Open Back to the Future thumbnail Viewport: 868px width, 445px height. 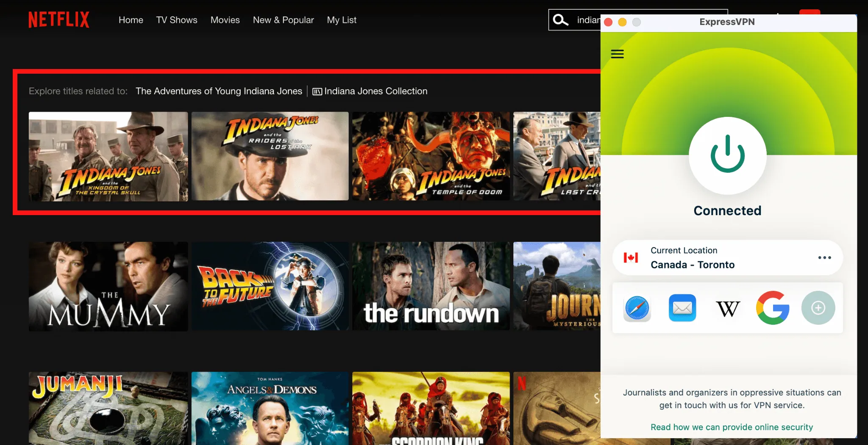[x=270, y=286]
